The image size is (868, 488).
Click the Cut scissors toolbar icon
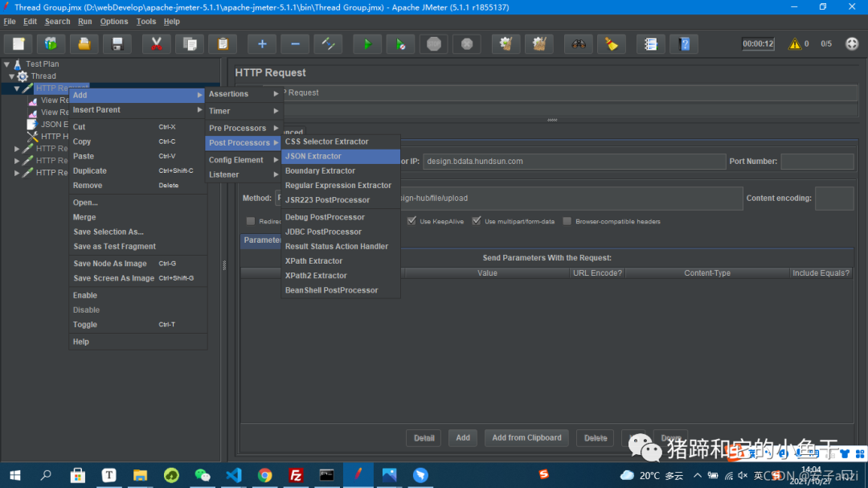click(157, 43)
